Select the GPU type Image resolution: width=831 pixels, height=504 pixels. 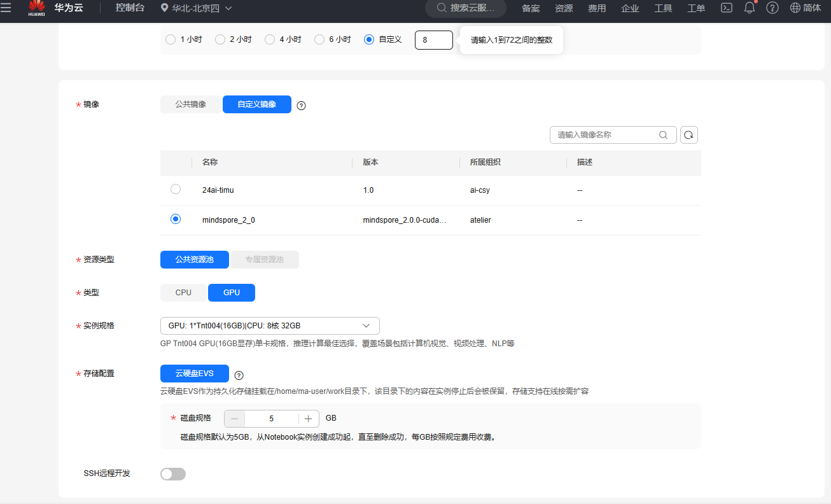click(x=232, y=293)
